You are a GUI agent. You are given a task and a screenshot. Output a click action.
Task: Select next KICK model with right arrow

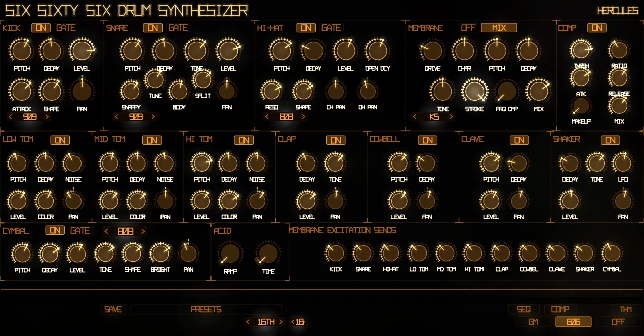pyautogui.click(x=47, y=117)
